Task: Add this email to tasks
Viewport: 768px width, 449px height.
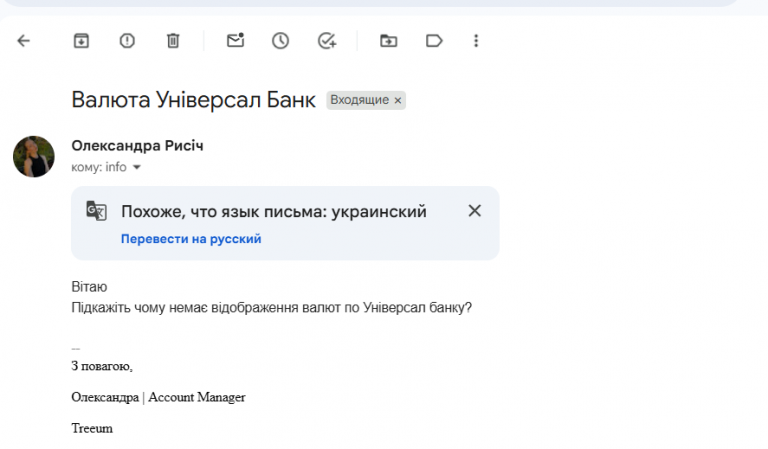Action: pyautogui.click(x=327, y=41)
